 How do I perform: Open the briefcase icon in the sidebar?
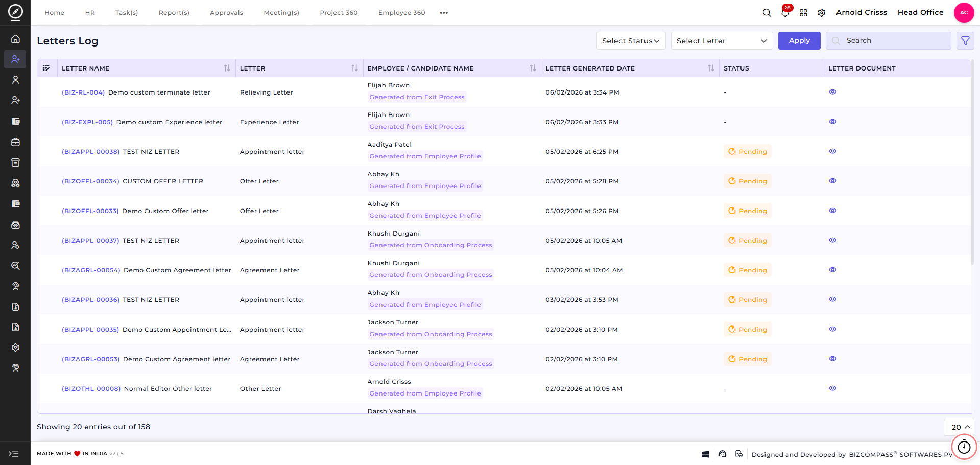coord(15,142)
